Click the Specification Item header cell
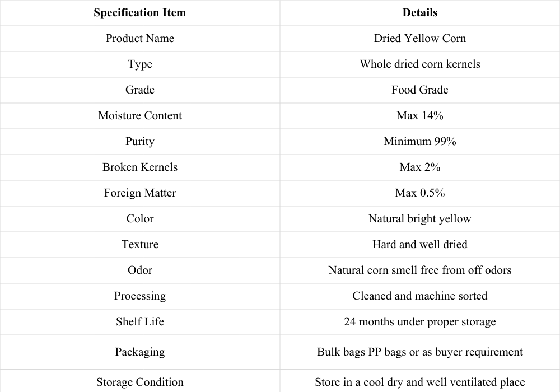Screen dimensions: 560x392 (x=139, y=13)
